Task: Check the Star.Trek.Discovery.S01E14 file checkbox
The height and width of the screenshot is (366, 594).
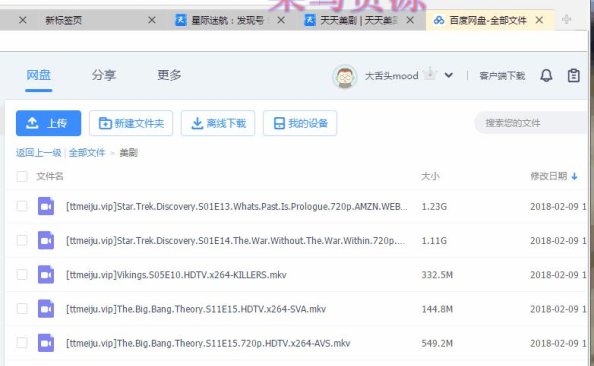Action: 22,240
